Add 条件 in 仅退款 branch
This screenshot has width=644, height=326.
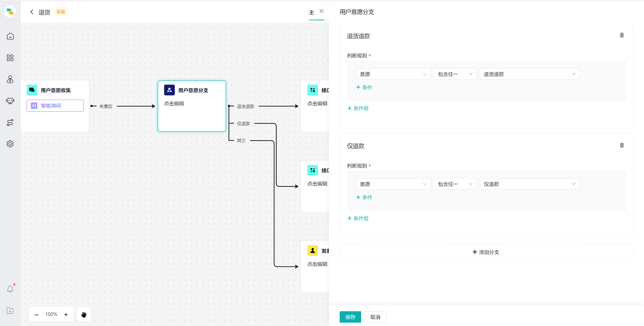tap(364, 197)
